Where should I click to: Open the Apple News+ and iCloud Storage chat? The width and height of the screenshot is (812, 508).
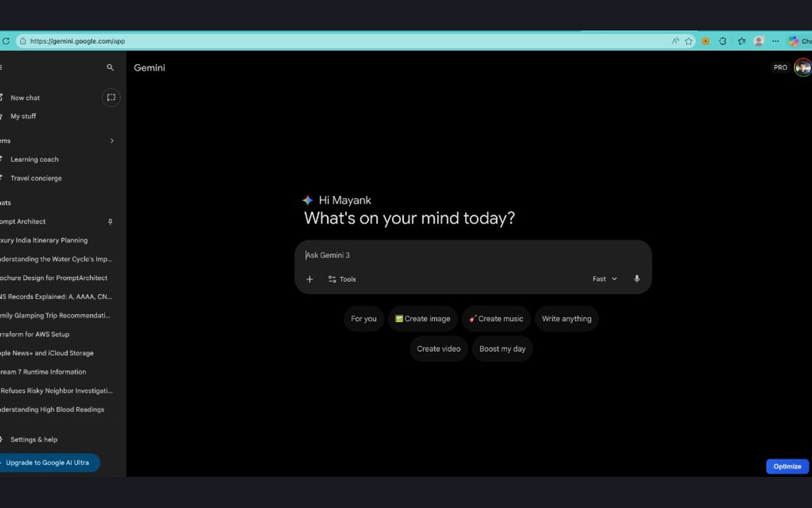click(47, 353)
